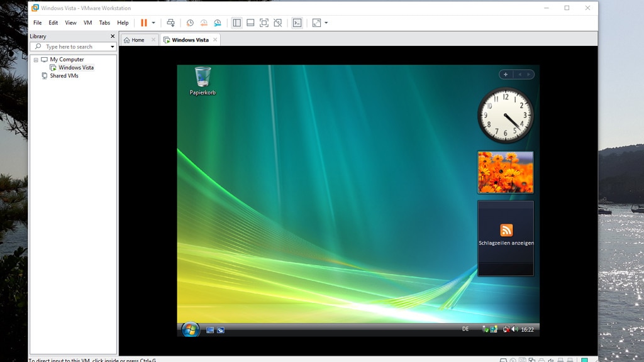Viewport: 644px width, 362px height.
Task: Send Ctrl+Alt+Del to the virtual machine
Action: 171,23
